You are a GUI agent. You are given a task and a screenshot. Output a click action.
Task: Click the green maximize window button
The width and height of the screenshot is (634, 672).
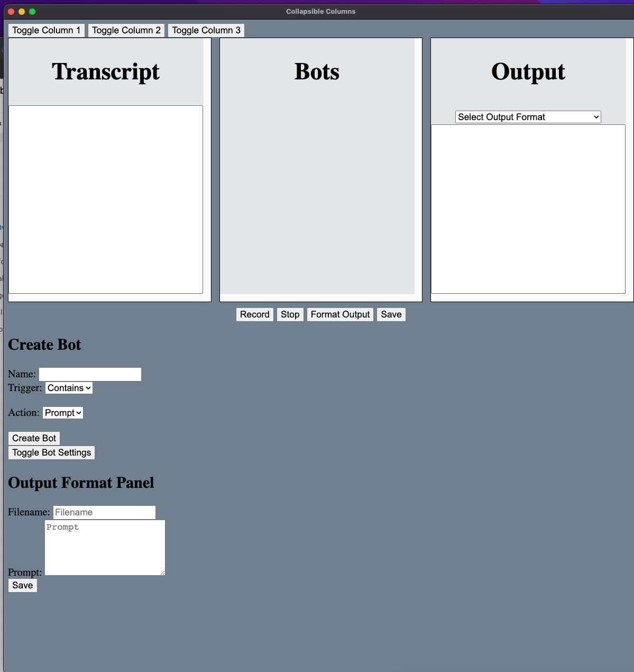(32, 12)
